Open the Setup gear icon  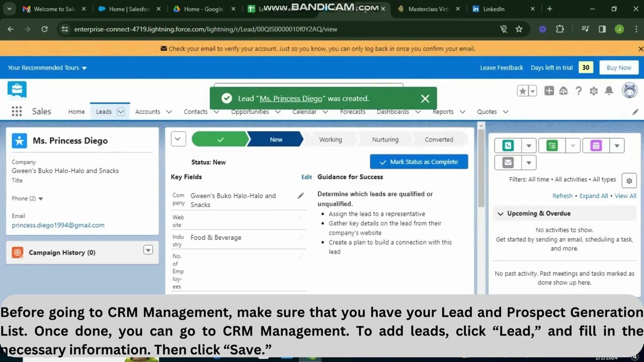594,91
